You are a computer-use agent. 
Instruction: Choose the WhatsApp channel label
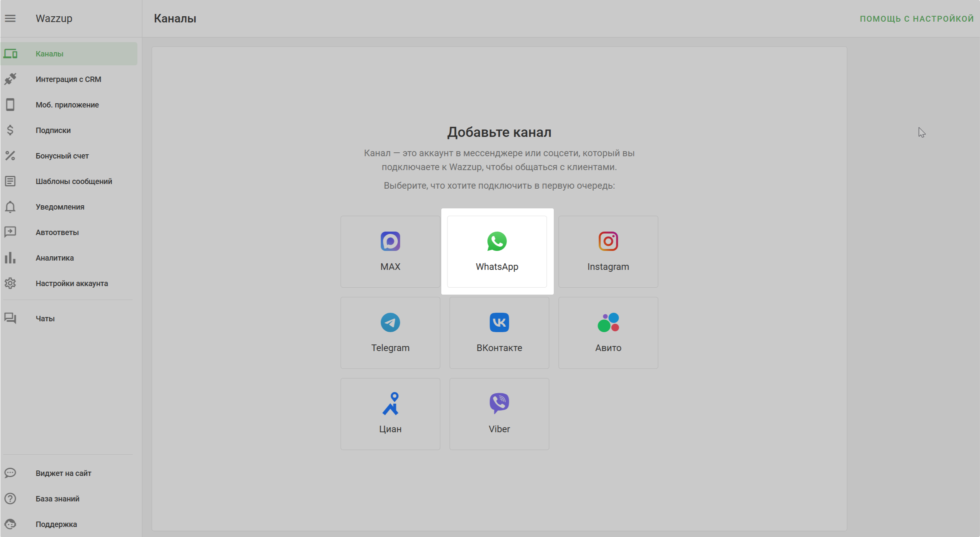[x=497, y=267]
